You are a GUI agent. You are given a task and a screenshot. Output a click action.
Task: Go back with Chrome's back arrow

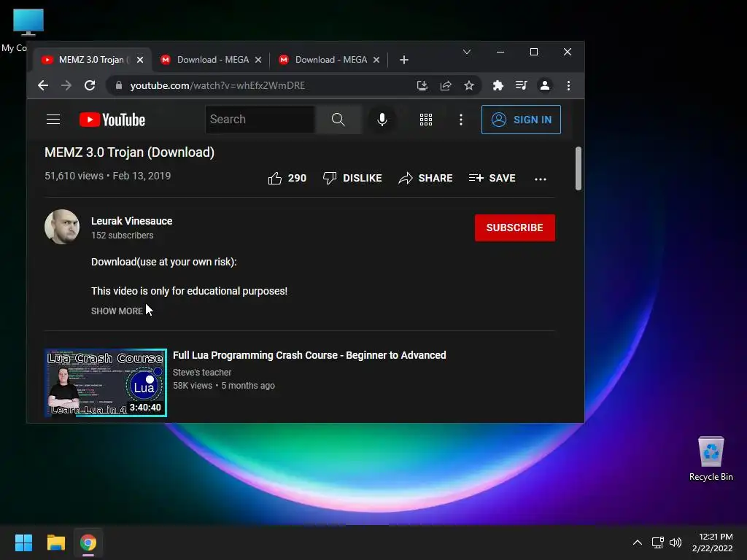point(43,86)
